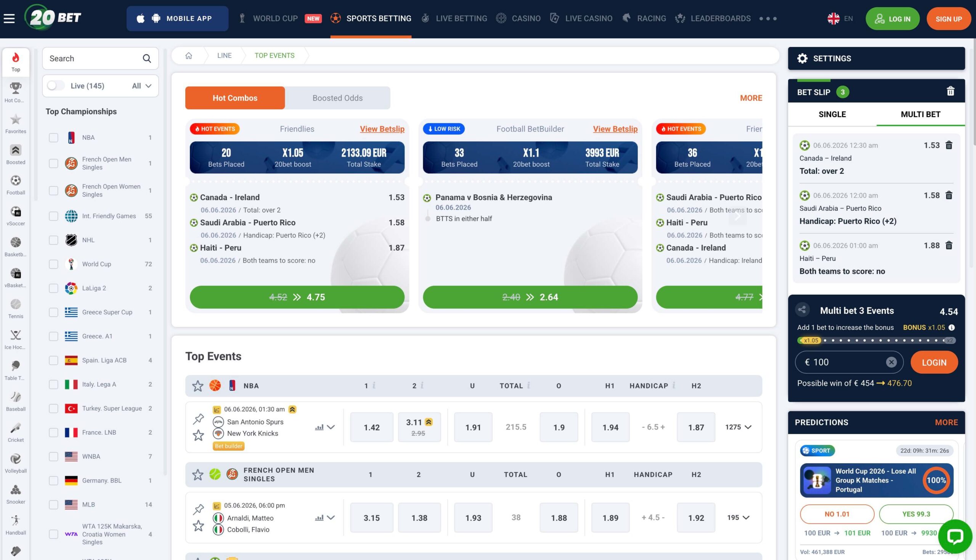Place Friendlies combo at 4.75 odds
Viewport: 976px width, 560px height.
click(x=297, y=297)
